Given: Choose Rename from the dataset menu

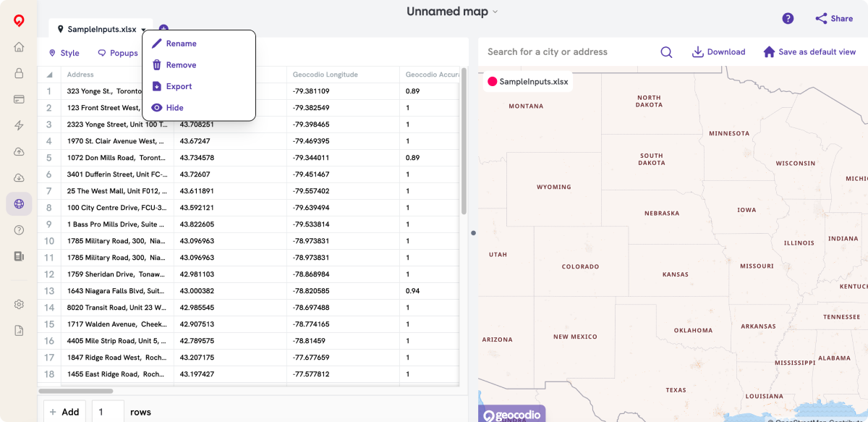Looking at the screenshot, I should tap(174, 43).
